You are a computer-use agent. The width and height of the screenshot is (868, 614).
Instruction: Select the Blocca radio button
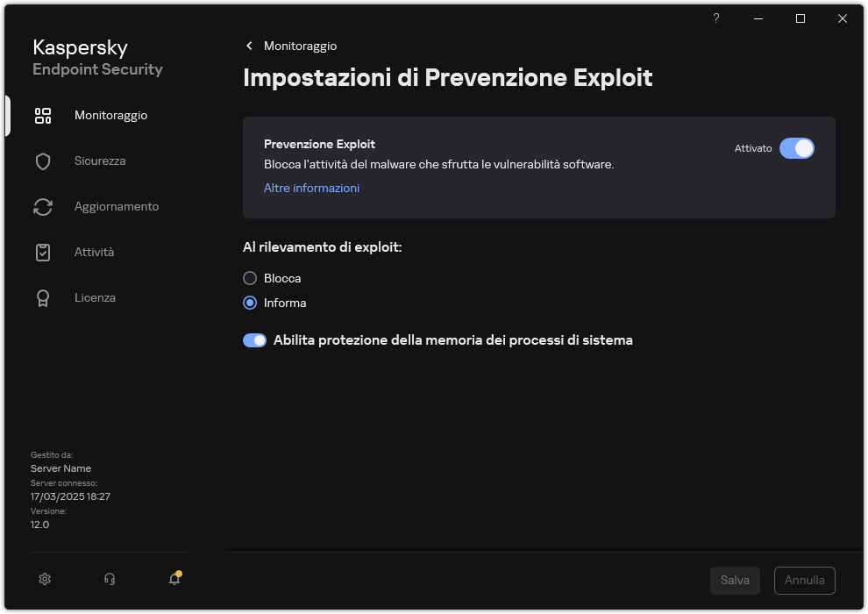tap(249, 278)
